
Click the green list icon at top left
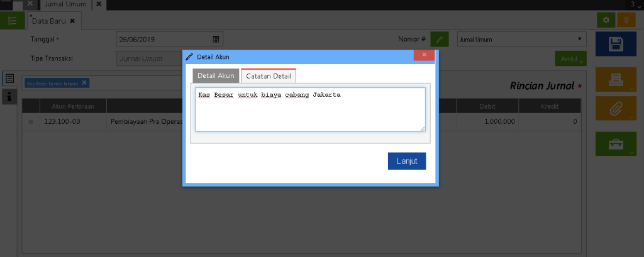pyautogui.click(x=12, y=21)
